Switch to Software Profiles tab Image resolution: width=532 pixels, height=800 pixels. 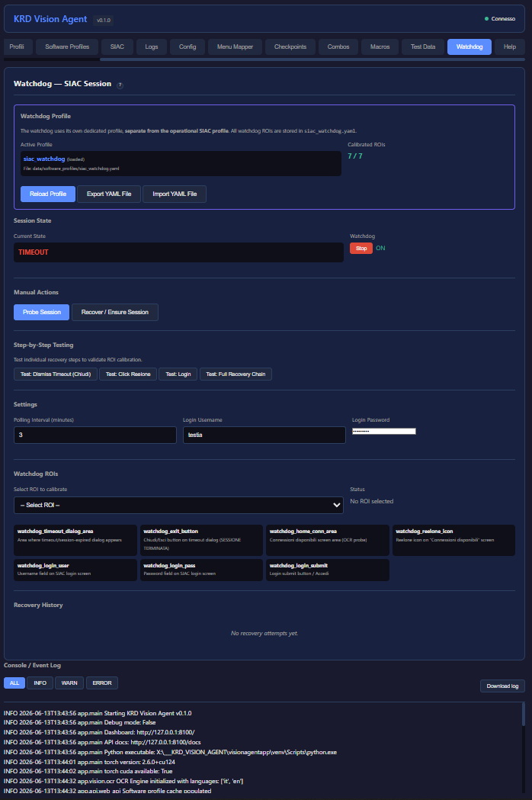[67, 47]
